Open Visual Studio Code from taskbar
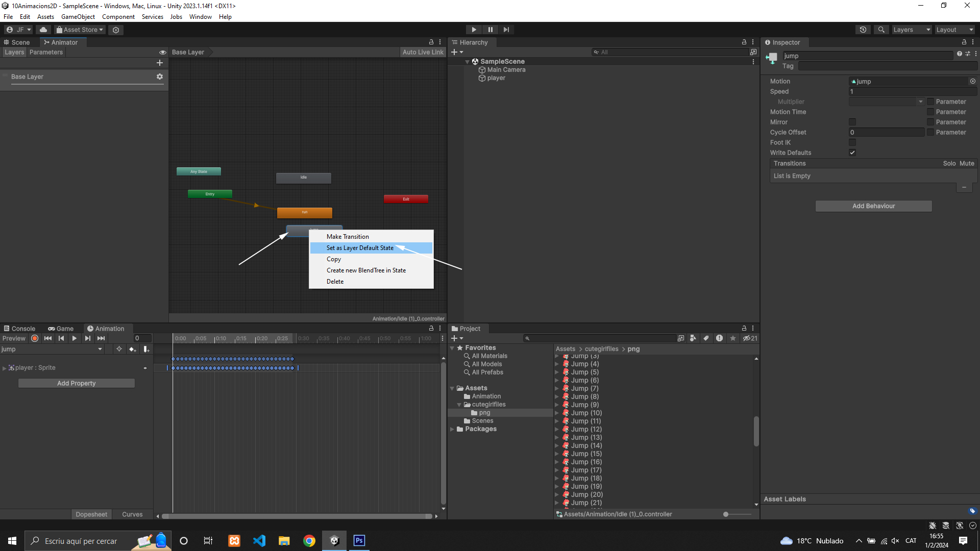The width and height of the screenshot is (980, 551). 259,541
